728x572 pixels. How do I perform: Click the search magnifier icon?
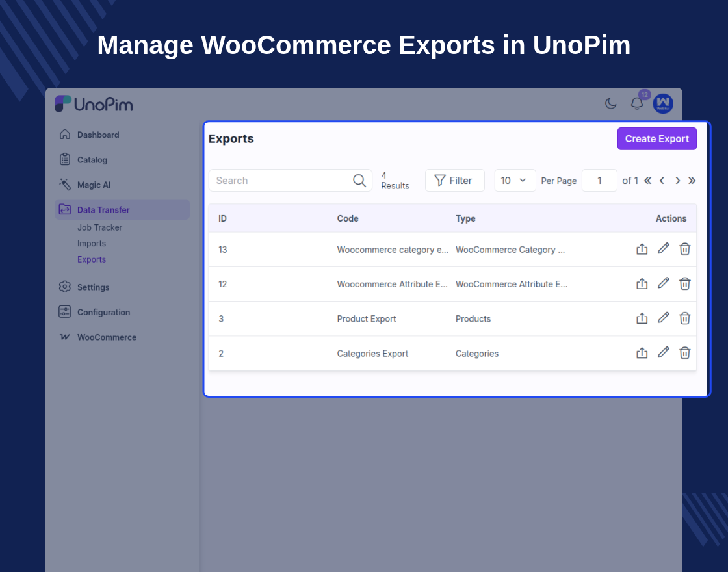click(359, 181)
